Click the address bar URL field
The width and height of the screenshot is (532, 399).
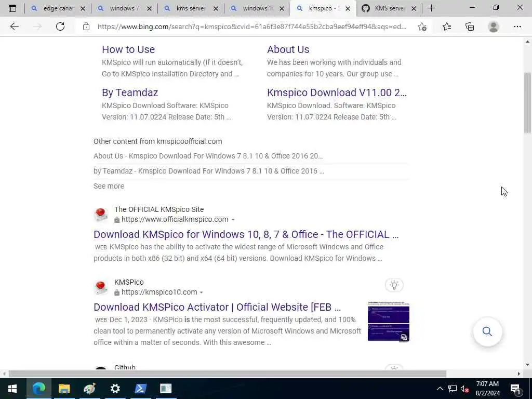pyautogui.click(x=252, y=27)
